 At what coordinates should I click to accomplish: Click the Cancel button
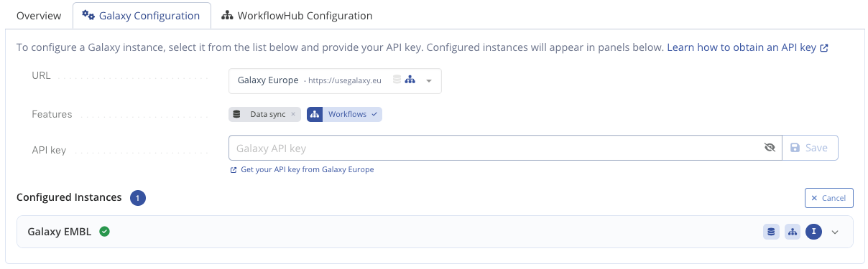point(828,198)
